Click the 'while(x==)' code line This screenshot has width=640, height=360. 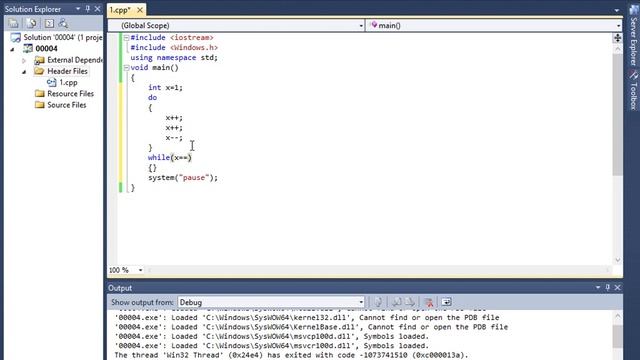[170, 158]
